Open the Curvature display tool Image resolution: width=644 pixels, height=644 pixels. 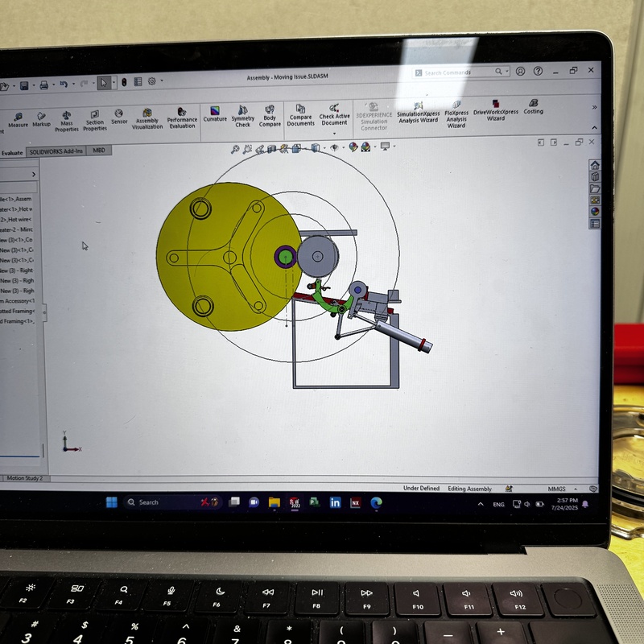(215, 113)
